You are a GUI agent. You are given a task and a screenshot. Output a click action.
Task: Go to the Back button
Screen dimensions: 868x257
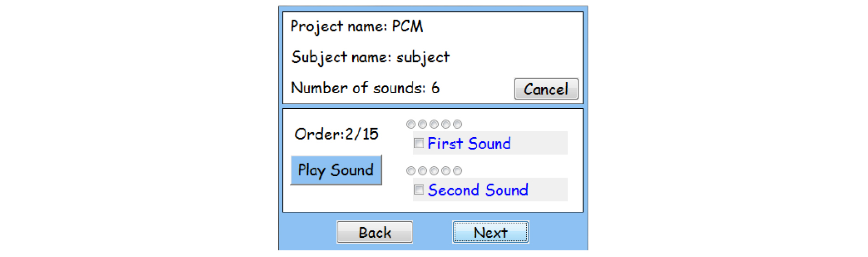[x=374, y=232]
